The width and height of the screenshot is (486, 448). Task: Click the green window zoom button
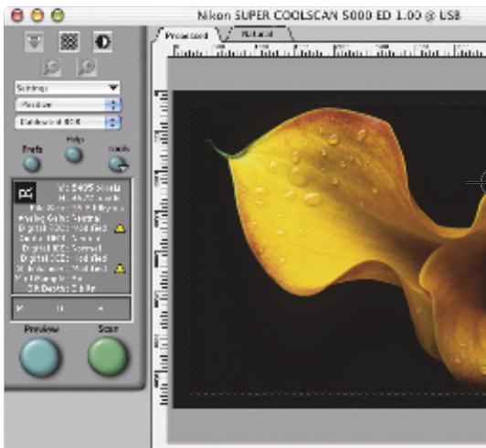click(x=58, y=16)
